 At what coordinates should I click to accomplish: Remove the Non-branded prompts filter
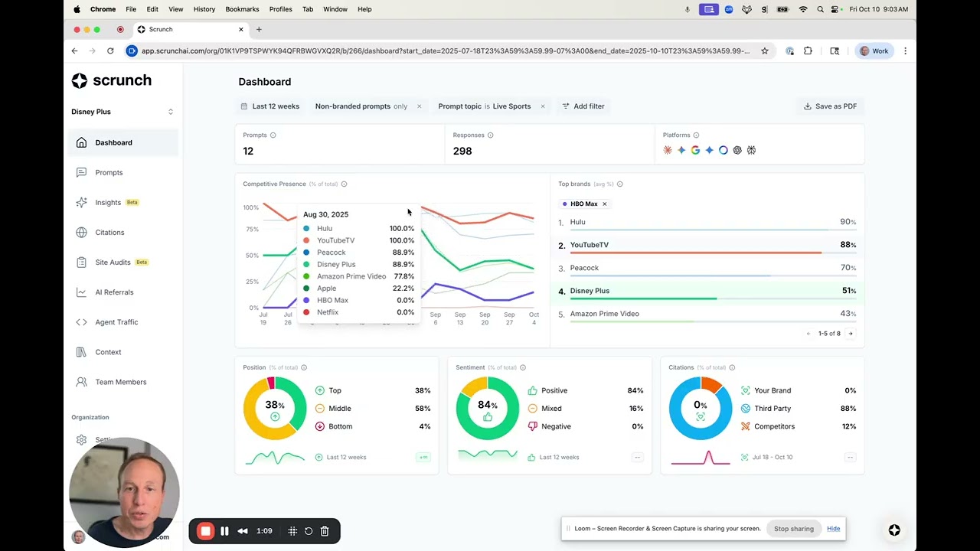(419, 106)
